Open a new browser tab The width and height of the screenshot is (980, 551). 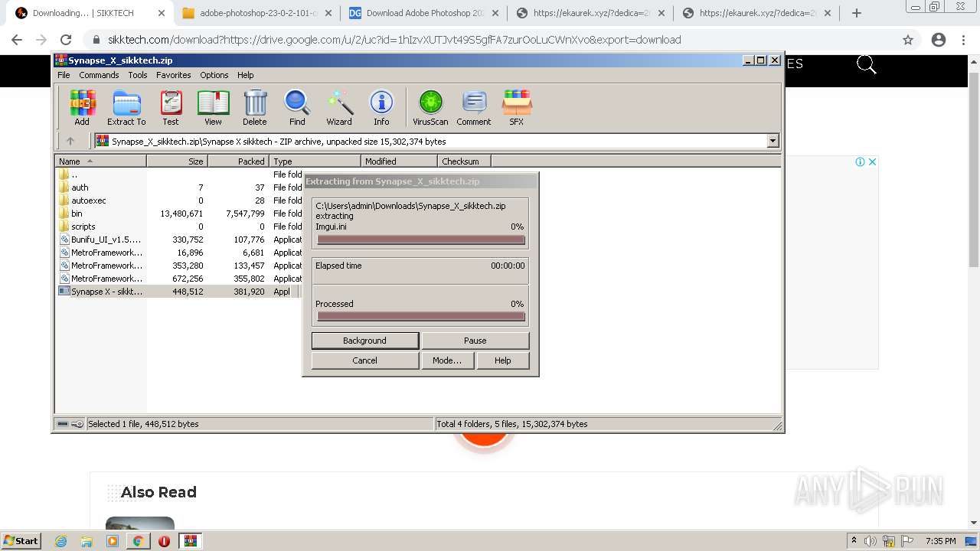857,13
